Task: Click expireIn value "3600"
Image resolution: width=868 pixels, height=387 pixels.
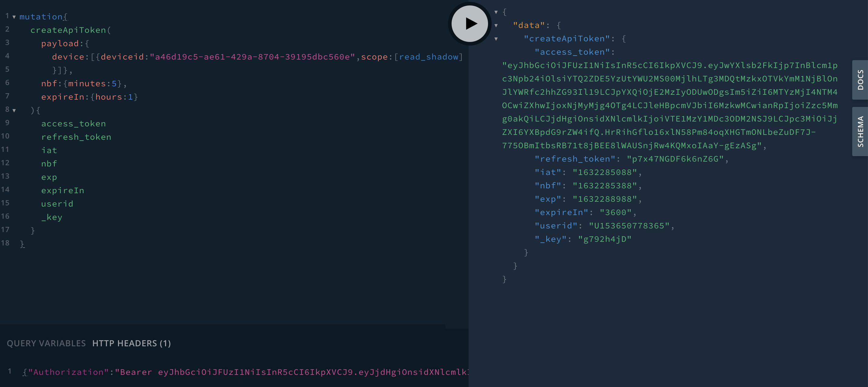Action: (x=615, y=213)
